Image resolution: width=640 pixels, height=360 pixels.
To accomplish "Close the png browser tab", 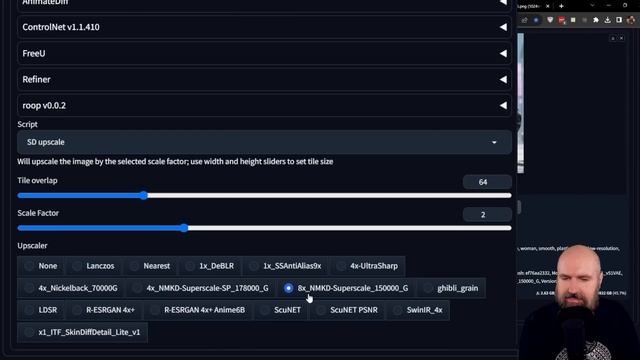I will 548,6.
